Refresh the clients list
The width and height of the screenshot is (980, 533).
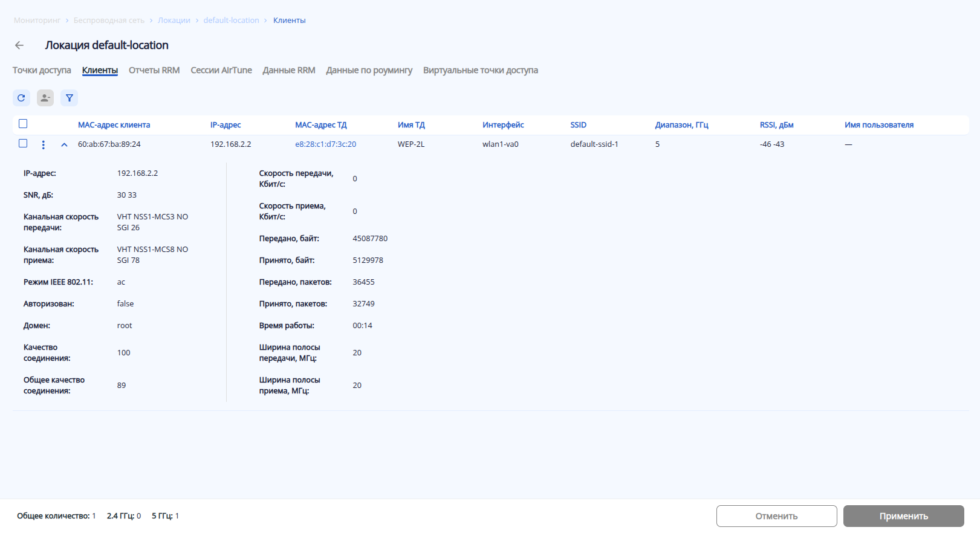21,98
